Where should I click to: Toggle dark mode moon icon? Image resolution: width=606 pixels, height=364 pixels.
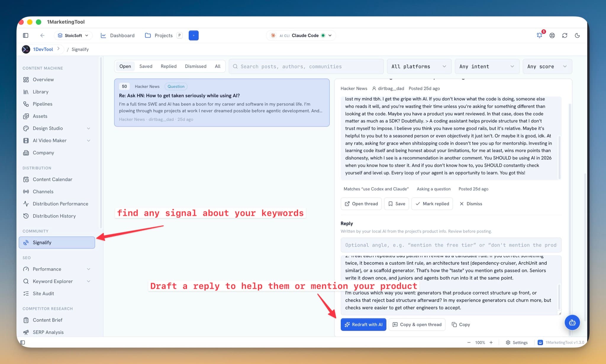pyautogui.click(x=577, y=35)
